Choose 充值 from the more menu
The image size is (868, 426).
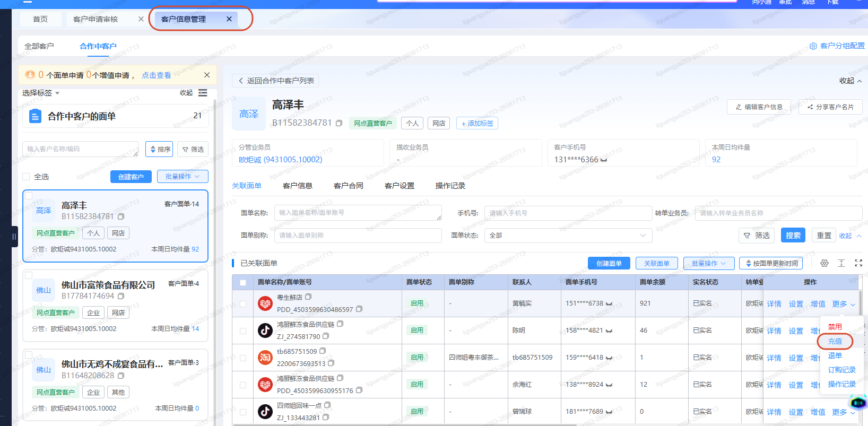point(835,341)
